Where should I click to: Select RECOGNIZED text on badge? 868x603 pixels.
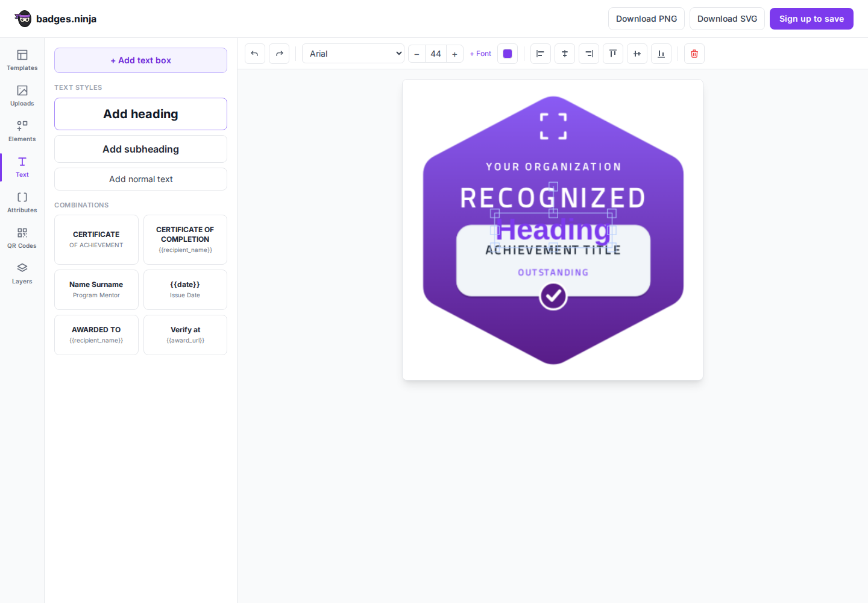pyautogui.click(x=553, y=198)
